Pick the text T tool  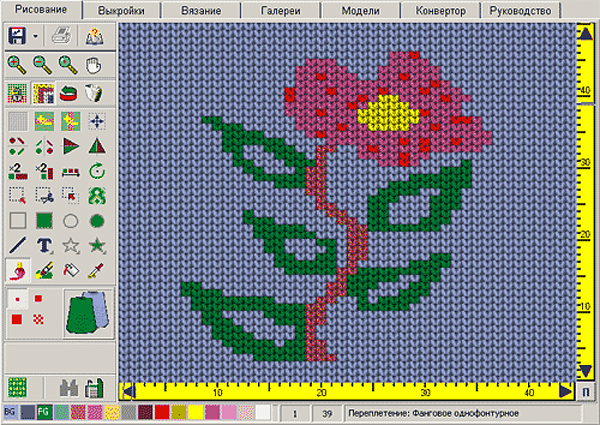pyautogui.click(x=44, y=245)
